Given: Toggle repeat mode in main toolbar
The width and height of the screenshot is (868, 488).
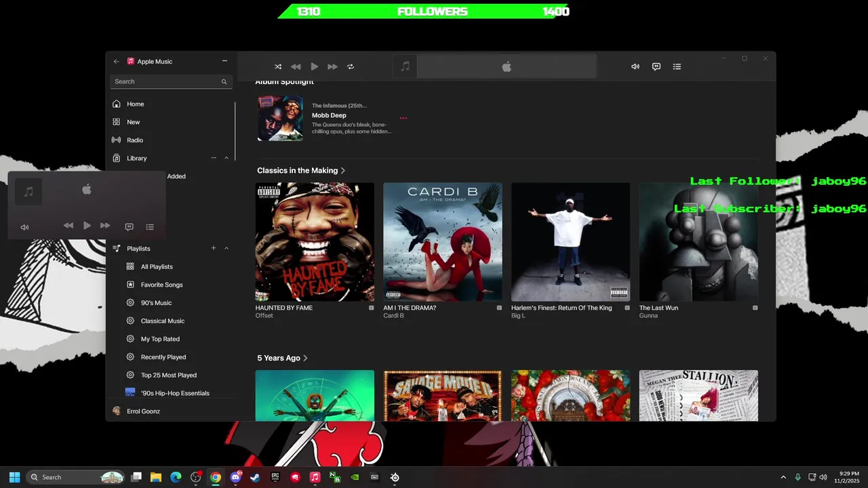Looking at the screenshot, I should 351,66.
